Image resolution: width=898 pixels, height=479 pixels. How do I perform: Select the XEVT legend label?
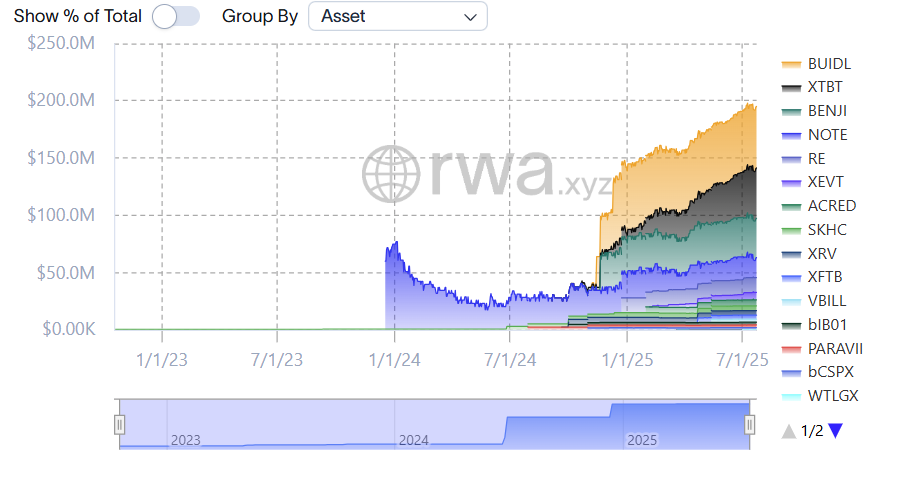pyautogui.click(x=827, y=182)
